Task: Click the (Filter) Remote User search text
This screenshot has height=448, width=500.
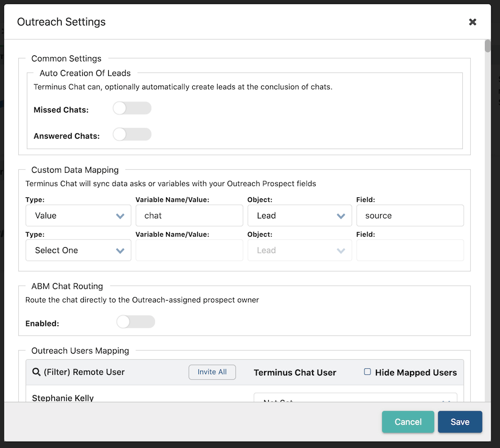Action: (84, 372)
